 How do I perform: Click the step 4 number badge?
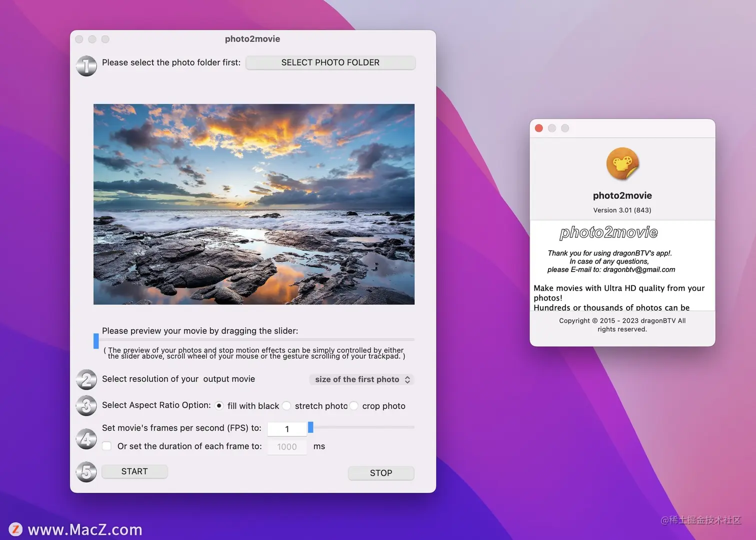86,439
